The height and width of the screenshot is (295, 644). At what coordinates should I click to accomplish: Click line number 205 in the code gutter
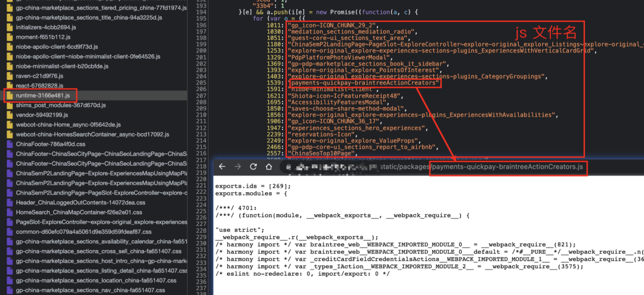pyautogui.click(x=201, y=83)
